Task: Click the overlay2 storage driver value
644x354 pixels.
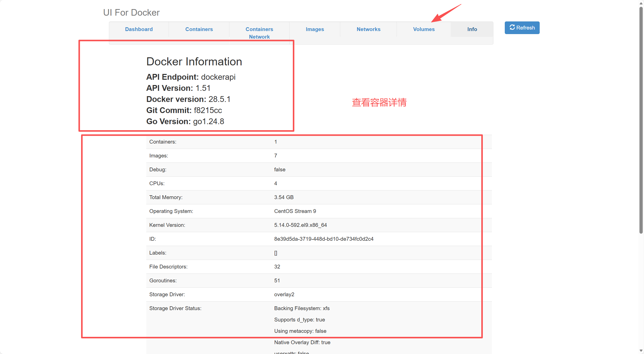Action: point(284,294)
